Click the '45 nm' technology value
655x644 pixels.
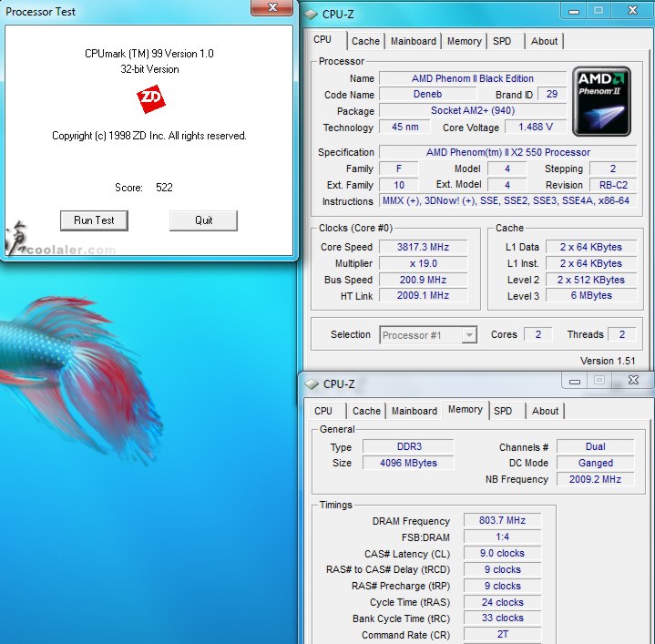coord(404,127)
